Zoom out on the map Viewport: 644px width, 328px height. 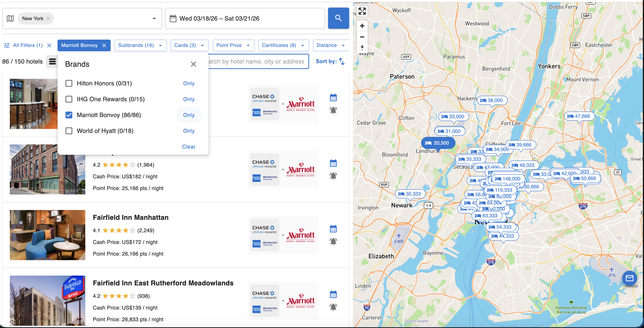pos(362,37)
